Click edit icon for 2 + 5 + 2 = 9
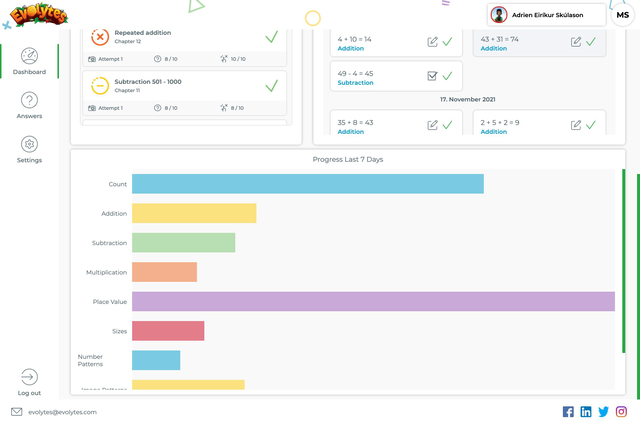The image size is (640, 424). click(576, 125)
